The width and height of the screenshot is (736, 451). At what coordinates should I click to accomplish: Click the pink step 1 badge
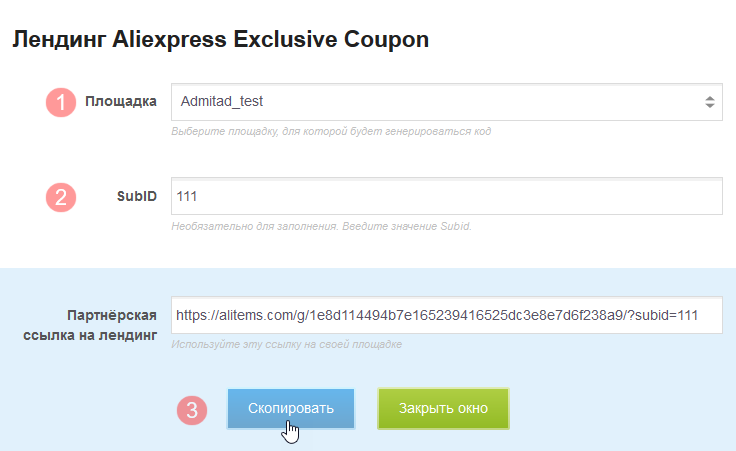(x=61, y=102)
